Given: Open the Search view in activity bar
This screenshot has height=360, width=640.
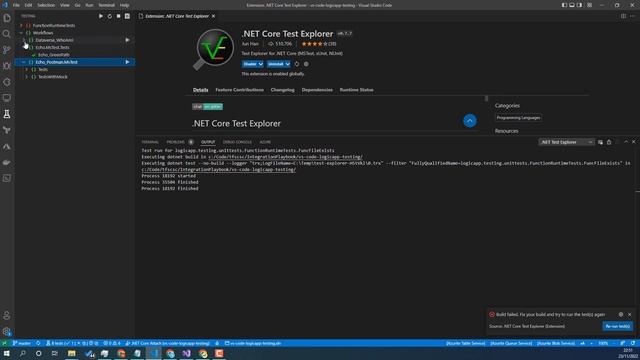Looking at the screenshot, I should point(7,34).
